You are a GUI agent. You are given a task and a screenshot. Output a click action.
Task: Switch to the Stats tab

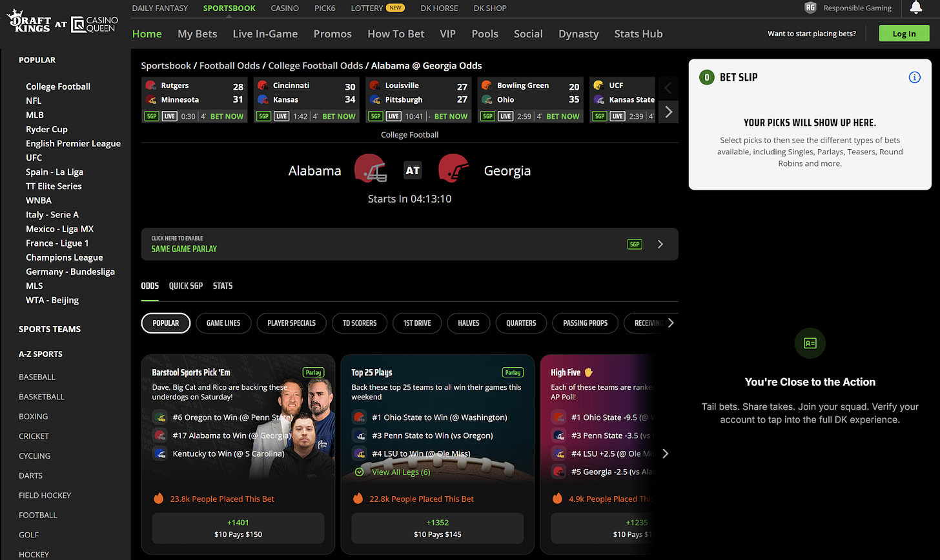(x=223, y=286)
